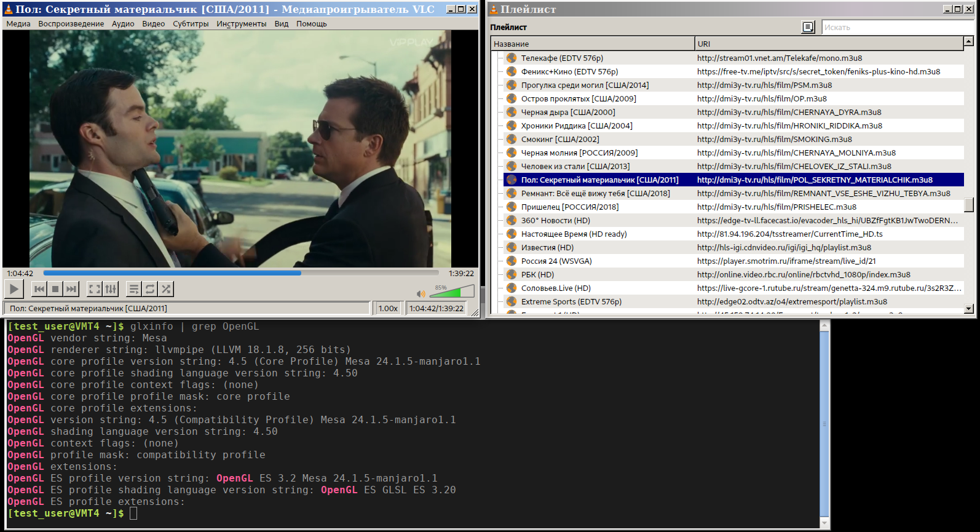Open the Субтитры menu
Image resolution: width=980 pixels, height=532 pixels.
coord(191,24)
